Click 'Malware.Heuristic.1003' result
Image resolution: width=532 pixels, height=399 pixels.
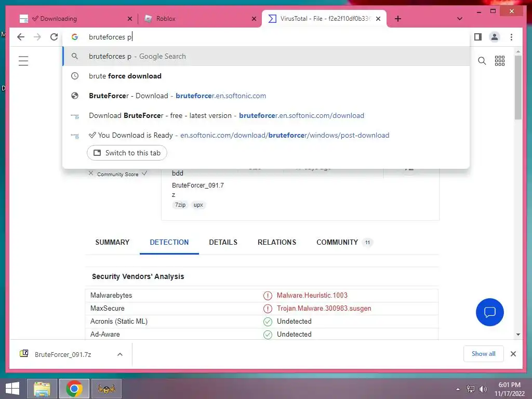pos(312,295)
